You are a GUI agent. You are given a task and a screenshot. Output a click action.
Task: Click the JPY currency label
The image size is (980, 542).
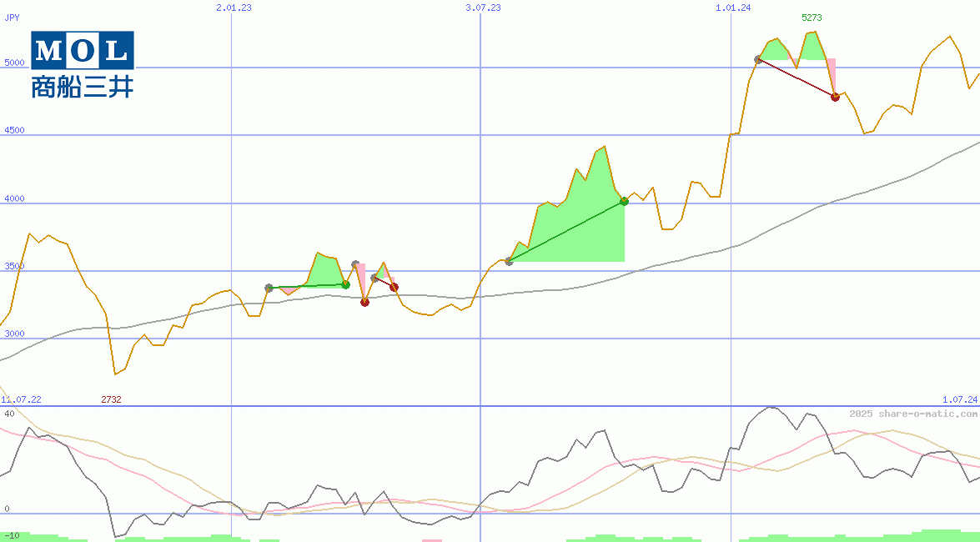pyautogui.click(x=12, y=18)
